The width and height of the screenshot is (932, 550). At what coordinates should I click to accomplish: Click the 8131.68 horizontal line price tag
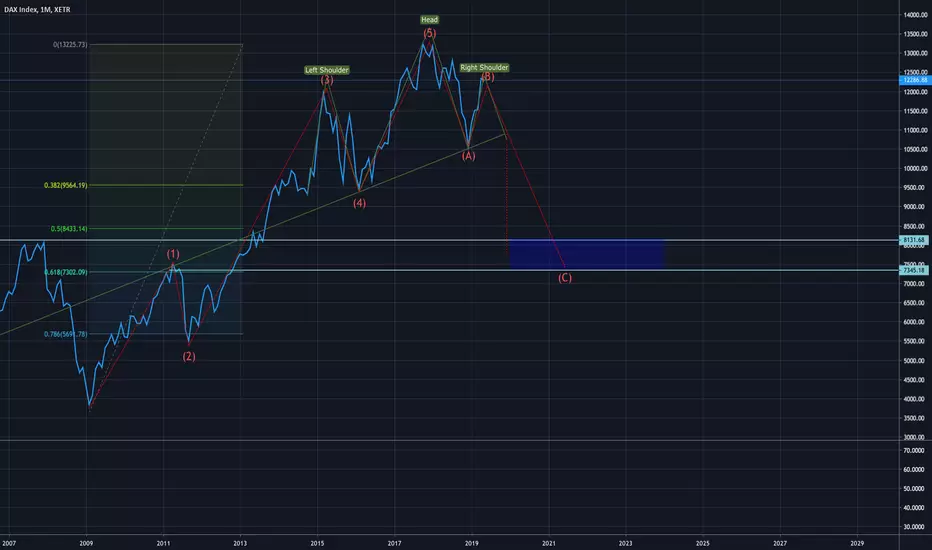tap(915, 240)
